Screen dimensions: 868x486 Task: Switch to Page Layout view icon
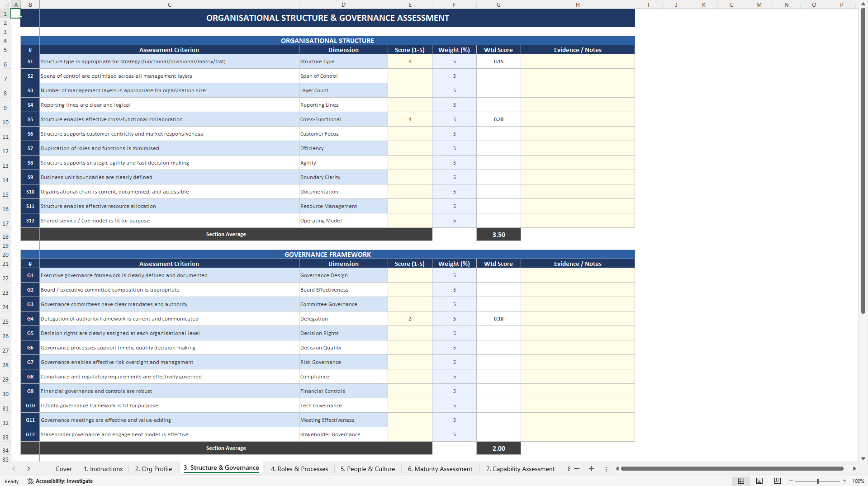tap(759, 481)
